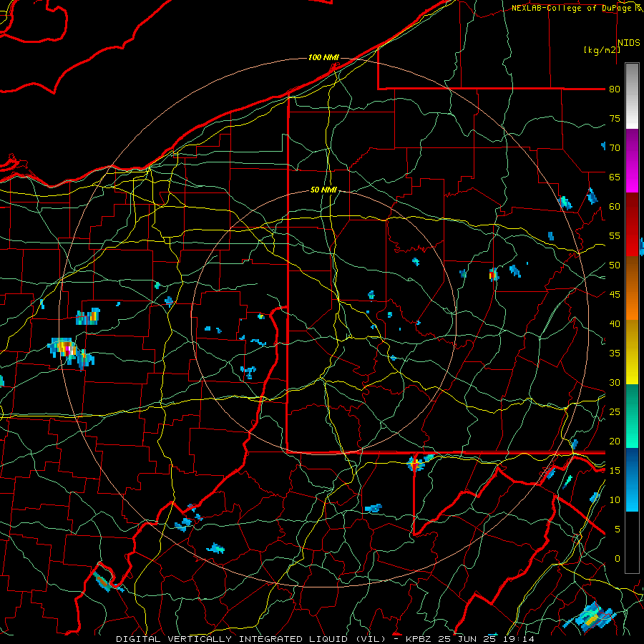Viewport: 644px width, 644px height.
Task: Click the color scale label "15"
Action: tap(615, 471)
